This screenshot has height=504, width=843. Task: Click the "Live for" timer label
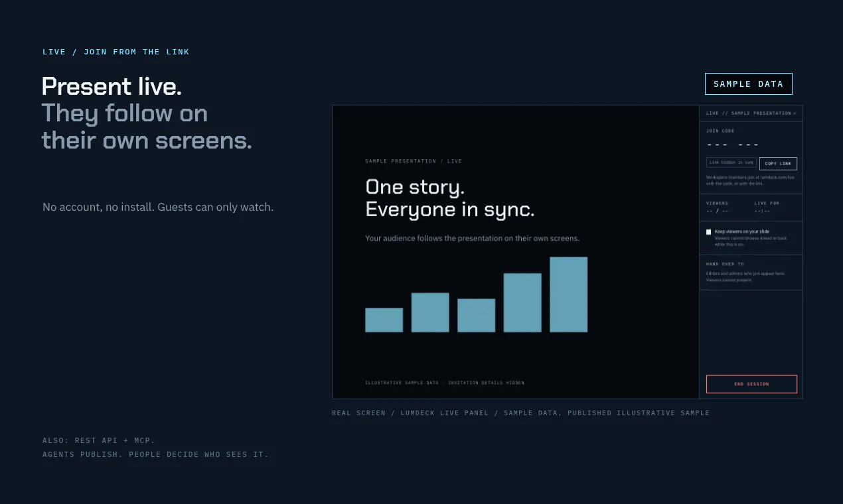click(x=767, y=203)
